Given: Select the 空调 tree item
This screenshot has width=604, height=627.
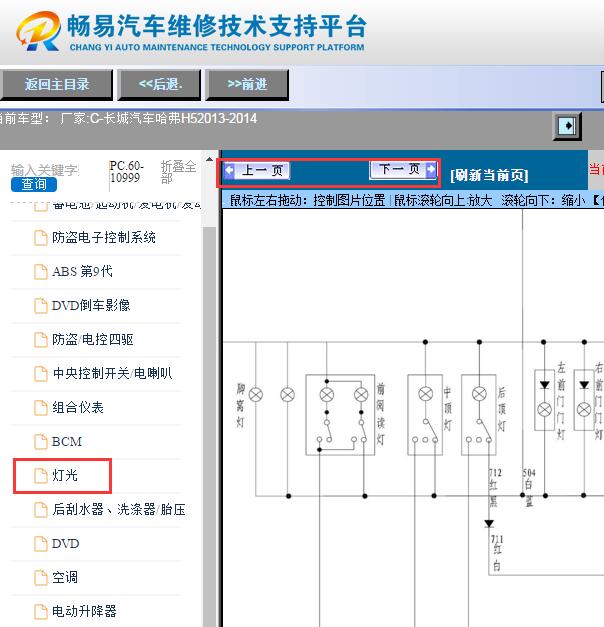Looking at the screenshot, I should (x=65, y=577).
